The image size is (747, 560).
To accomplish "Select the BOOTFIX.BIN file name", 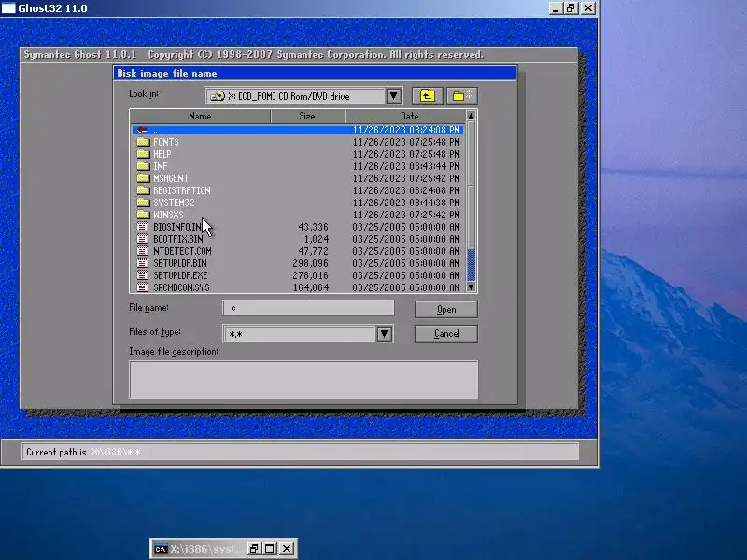I will (x=178, y=239).
